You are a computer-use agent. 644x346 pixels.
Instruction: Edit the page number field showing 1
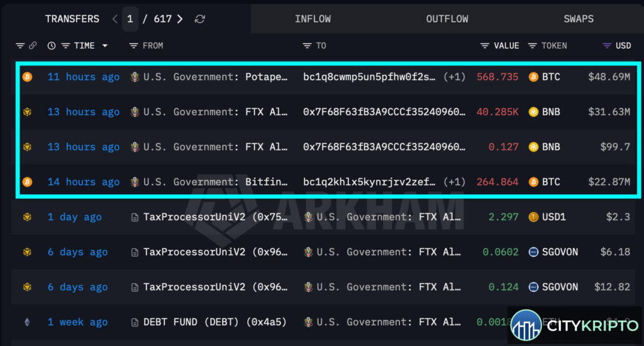(x=130, y=19)
